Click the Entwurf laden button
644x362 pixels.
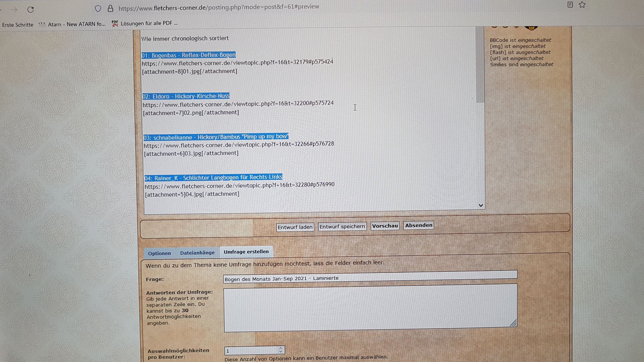point(295,227)
